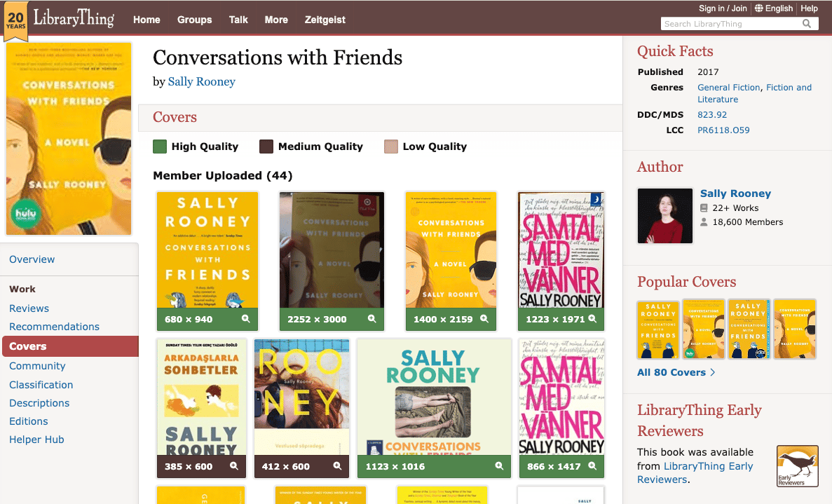This screenshot has height=504, width=832.
Task: Zoom the 680 × 940 cover
Action: pyautogui.click(x=245, y=319)
